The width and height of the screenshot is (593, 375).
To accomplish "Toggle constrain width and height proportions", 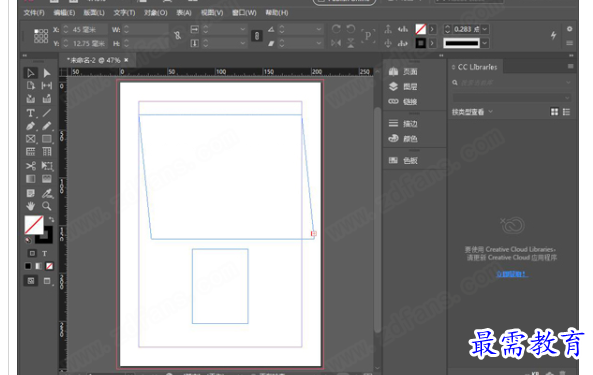I will pos(177,36).
